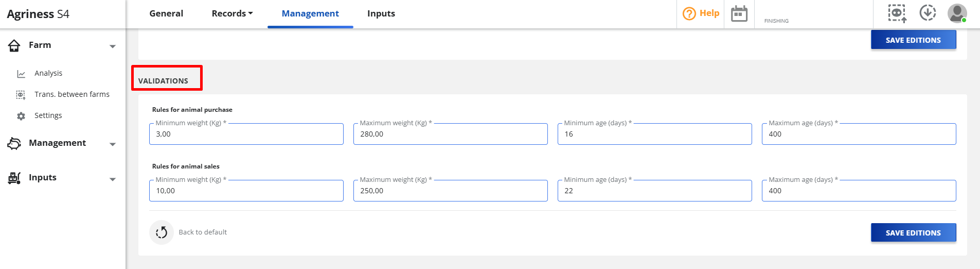
Task: Open the user profile avatar
Action: point(957,13)
